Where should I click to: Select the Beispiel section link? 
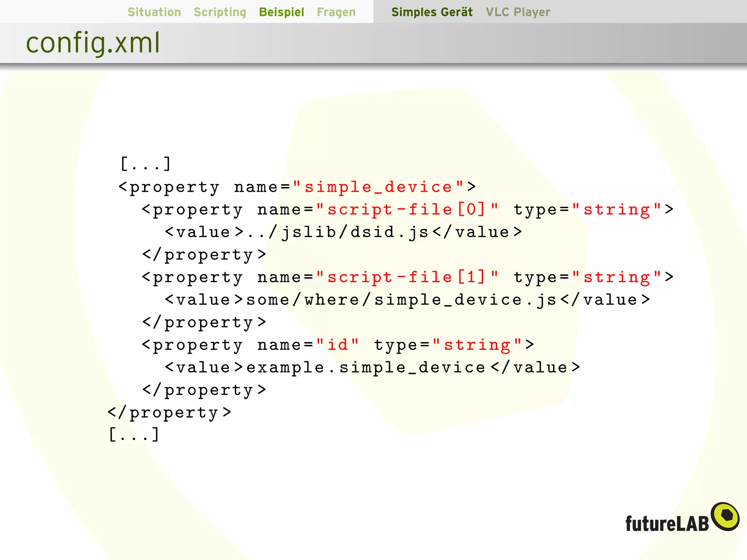pyautogui.click(x=282, y=12)
